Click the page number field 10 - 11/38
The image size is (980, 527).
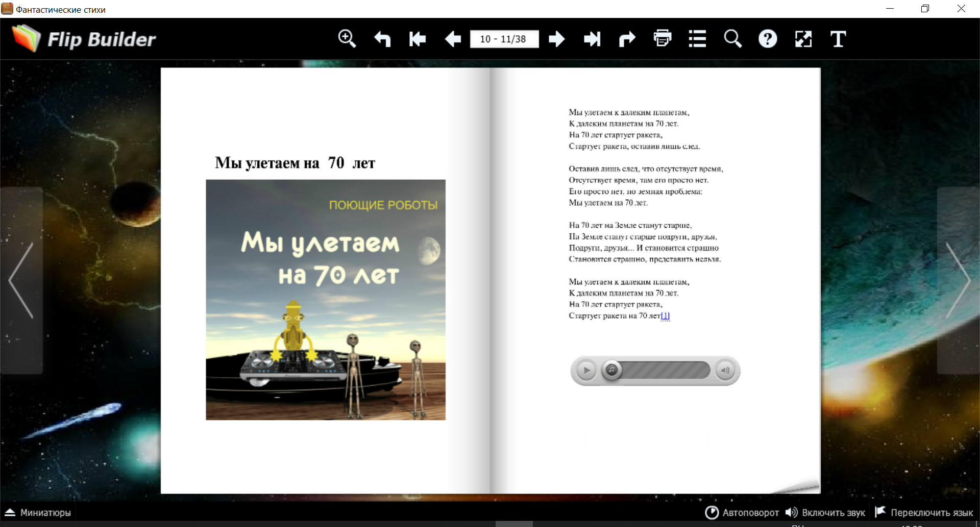pyautogui.click(x=504, y=39)
